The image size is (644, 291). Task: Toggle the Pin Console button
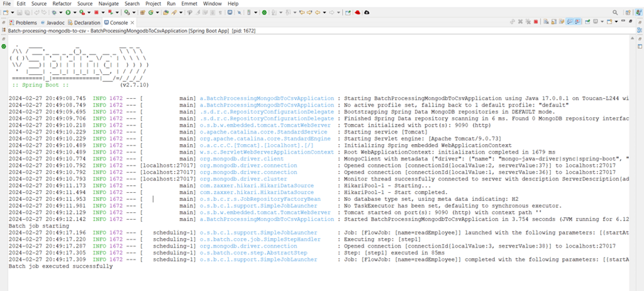587,21
